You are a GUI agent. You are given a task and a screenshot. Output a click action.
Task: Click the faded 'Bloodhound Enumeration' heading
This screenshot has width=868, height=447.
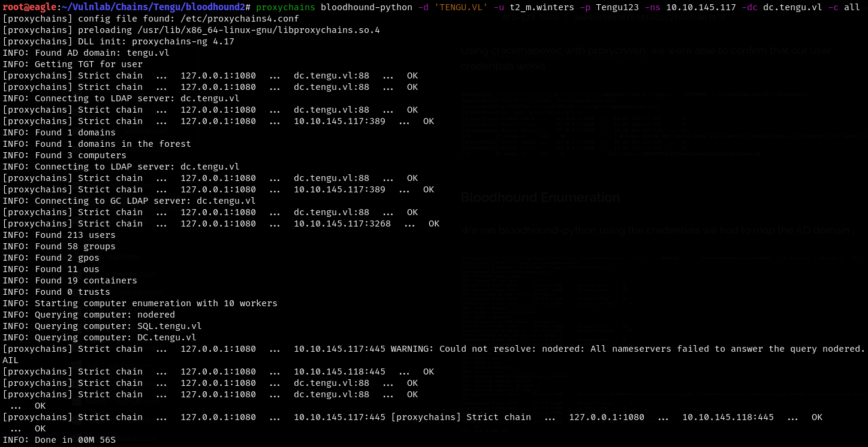coord(540,198)
